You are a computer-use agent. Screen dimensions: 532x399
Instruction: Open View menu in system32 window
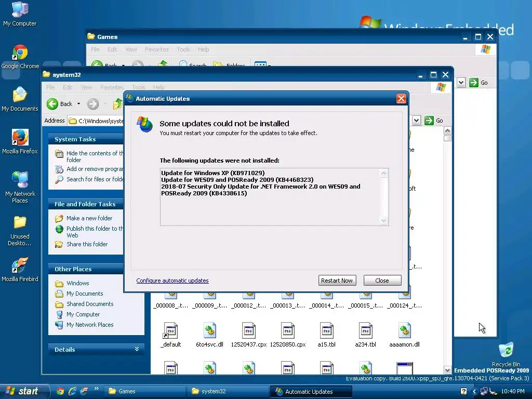(x=86, y=87)
